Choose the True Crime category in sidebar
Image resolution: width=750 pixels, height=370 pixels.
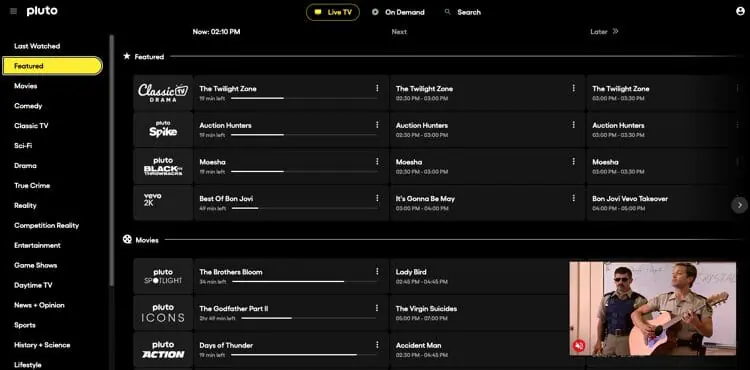(x=32, y=185)
